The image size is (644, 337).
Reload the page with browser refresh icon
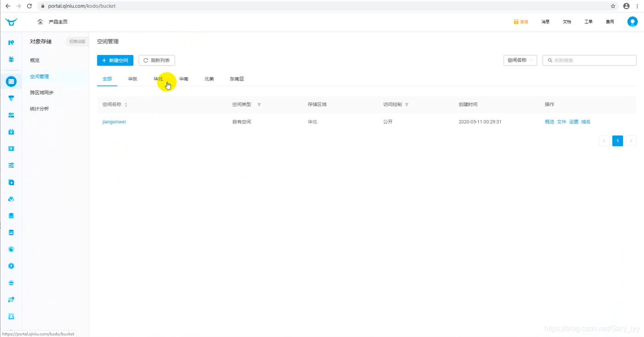click(x=29, y=6)
